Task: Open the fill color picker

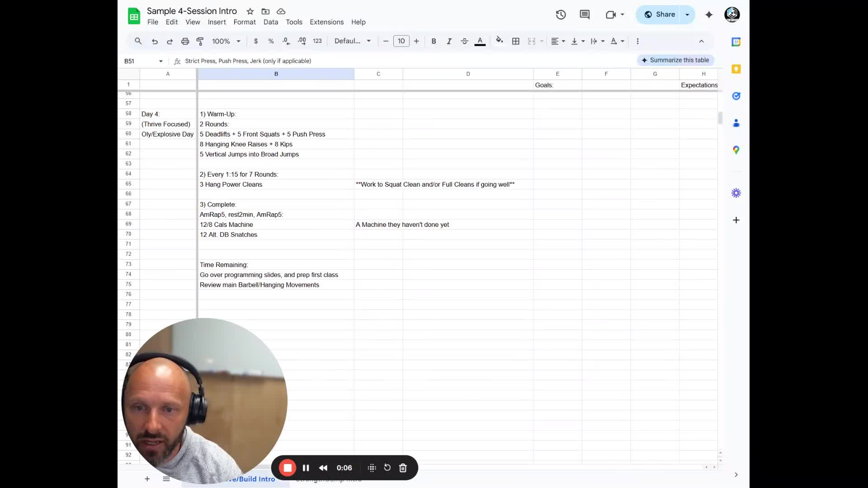Action: tap(500, 41)
